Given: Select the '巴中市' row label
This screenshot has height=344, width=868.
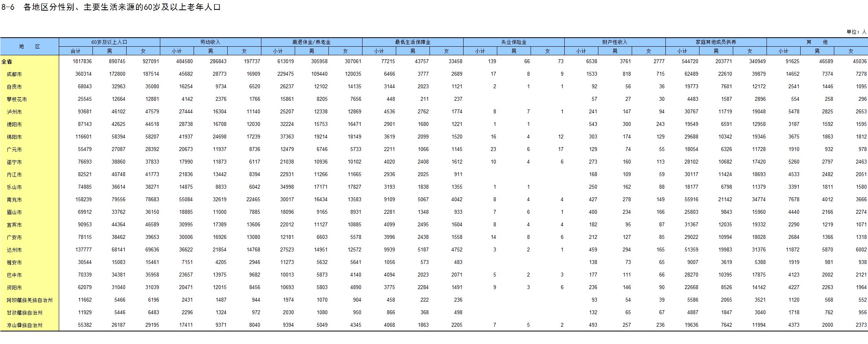Looking at the screenshot, I should pos(14,275).
